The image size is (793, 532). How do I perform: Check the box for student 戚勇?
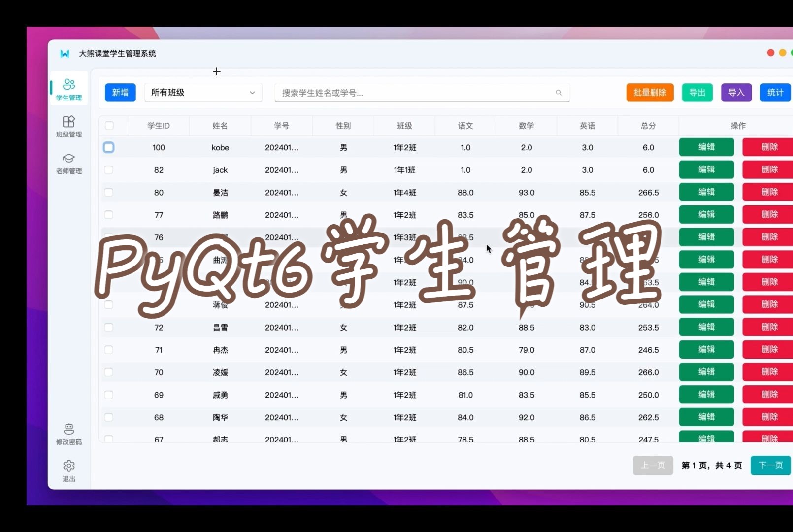[x=109, y=395]
